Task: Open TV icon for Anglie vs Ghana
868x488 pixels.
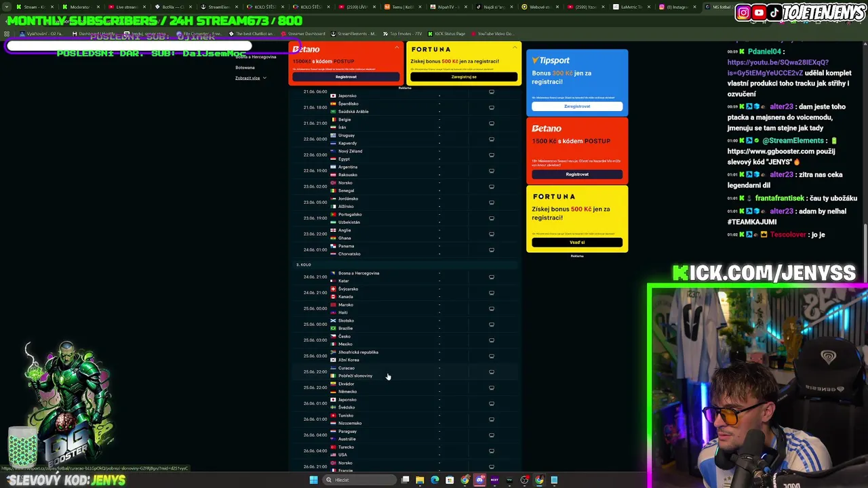Action: point(492,234)
